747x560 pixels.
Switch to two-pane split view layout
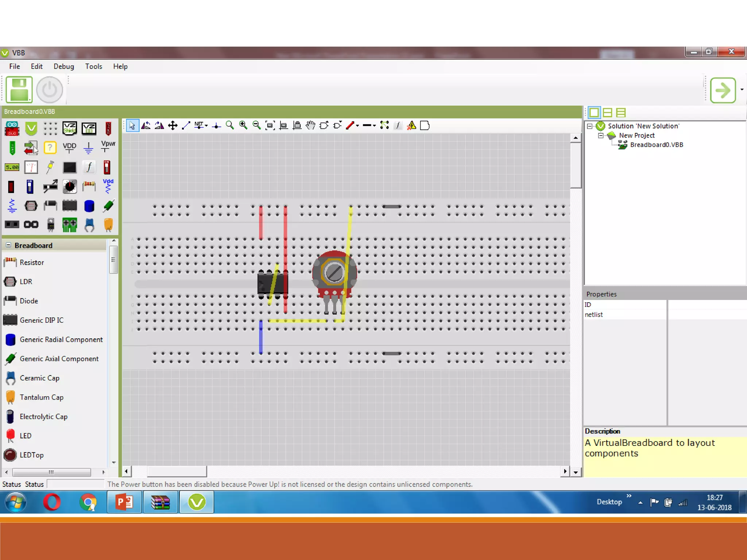pos(607,113)
